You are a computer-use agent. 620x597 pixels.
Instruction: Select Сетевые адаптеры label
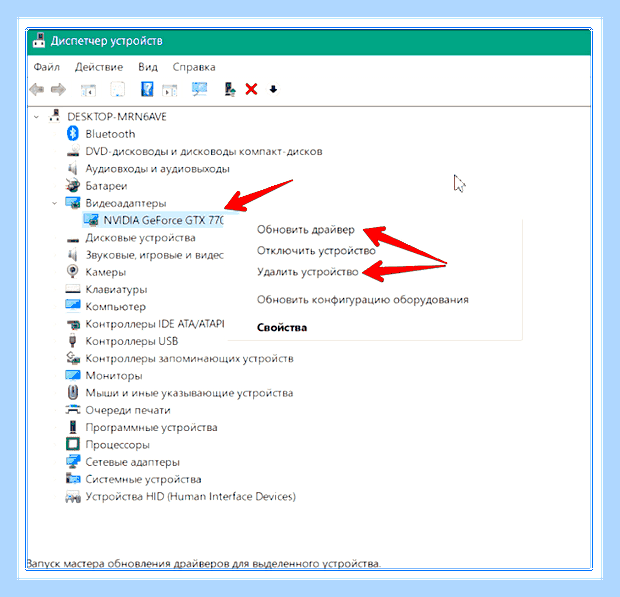click(132, 462)
